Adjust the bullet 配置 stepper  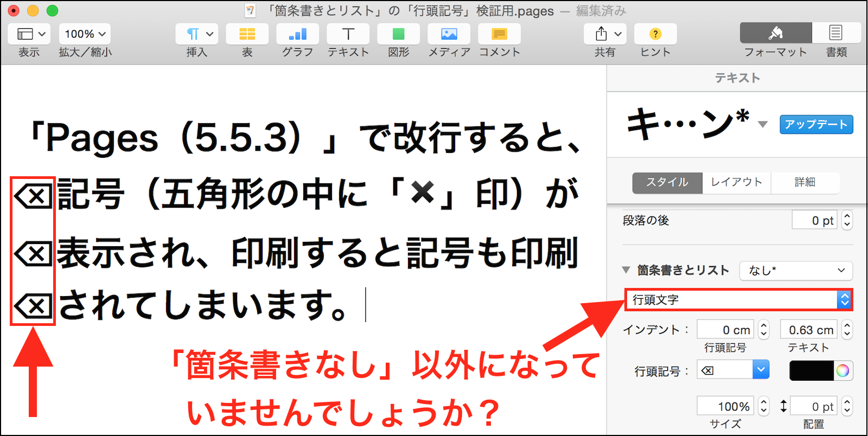pos(847,406)
